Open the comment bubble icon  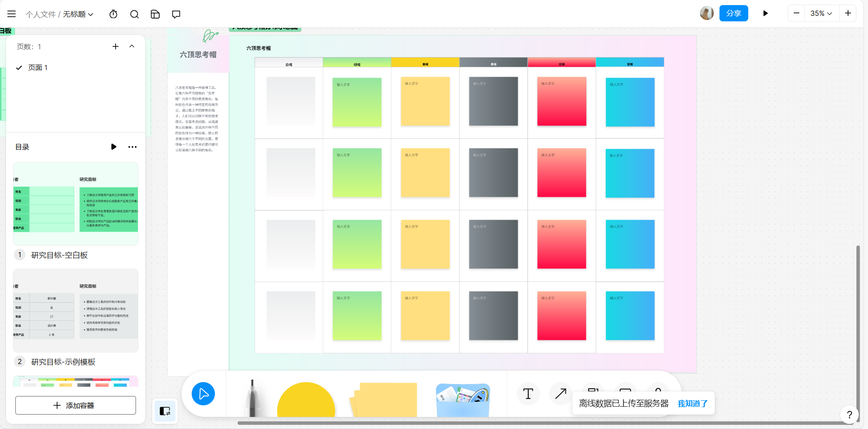point(176,14)
